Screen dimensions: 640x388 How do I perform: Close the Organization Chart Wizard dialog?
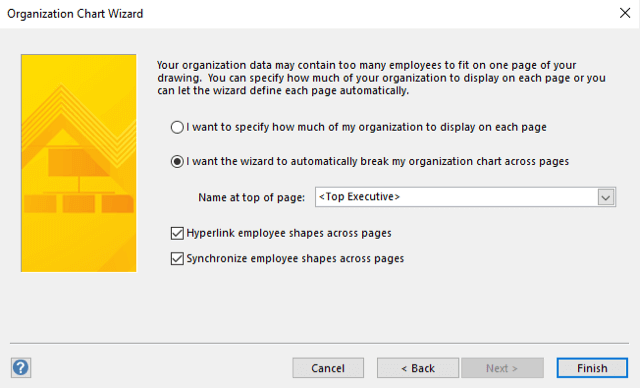(625, 13)
